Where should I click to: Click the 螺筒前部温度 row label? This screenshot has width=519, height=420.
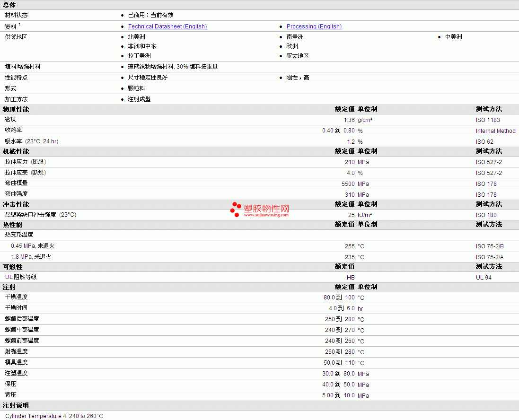pyautogui.click(x=22, y=341)
